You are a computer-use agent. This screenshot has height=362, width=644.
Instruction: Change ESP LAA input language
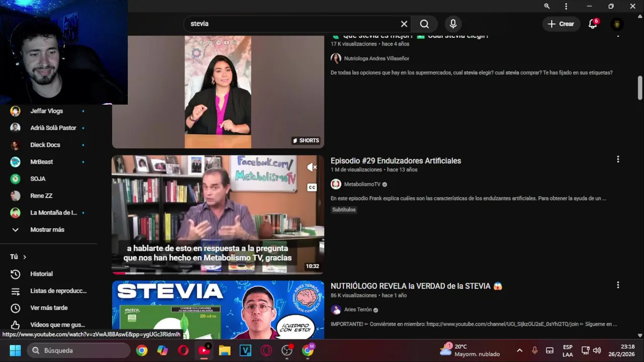point(568,350)
